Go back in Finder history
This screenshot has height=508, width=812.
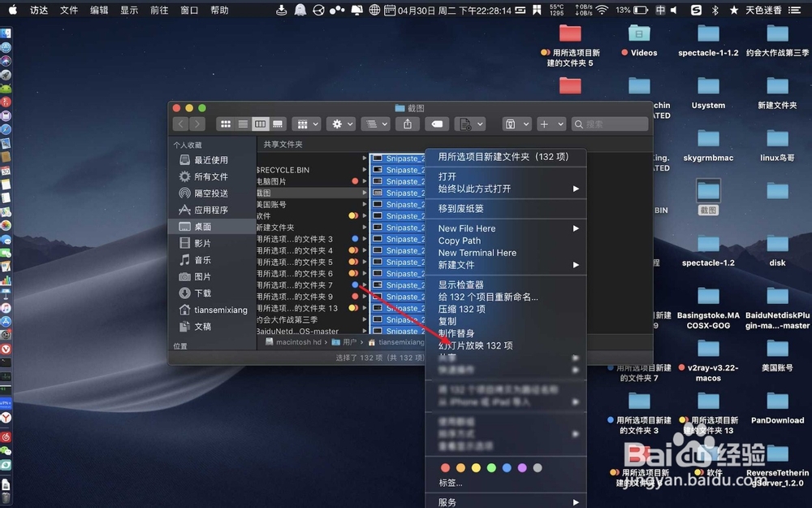pos(180,124)
